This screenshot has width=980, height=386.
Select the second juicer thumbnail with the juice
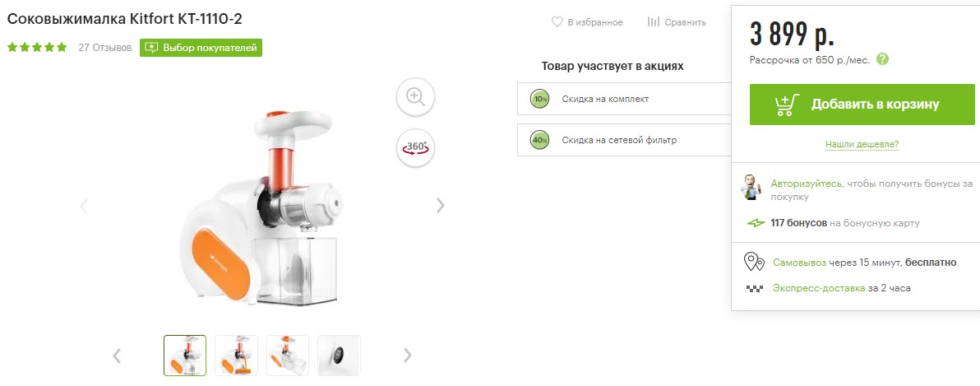coord(236,356)
